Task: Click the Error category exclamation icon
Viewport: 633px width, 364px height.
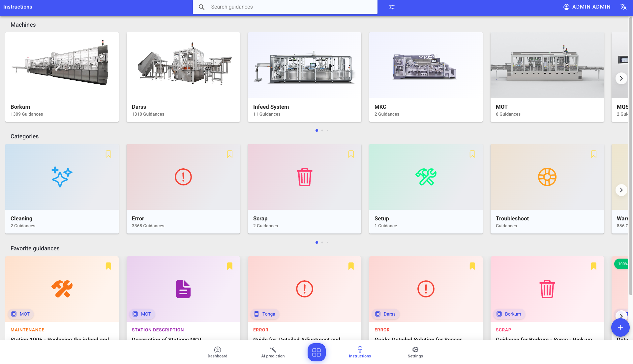Action: tap(183, 177)
